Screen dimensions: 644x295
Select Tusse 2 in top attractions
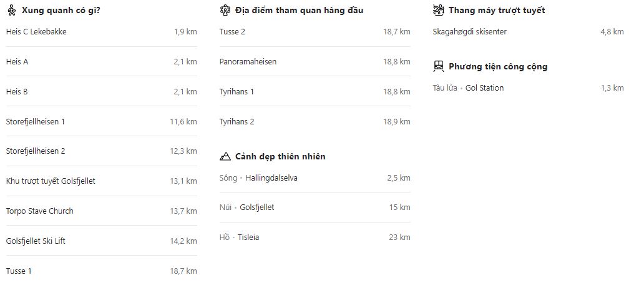point(233,32)
